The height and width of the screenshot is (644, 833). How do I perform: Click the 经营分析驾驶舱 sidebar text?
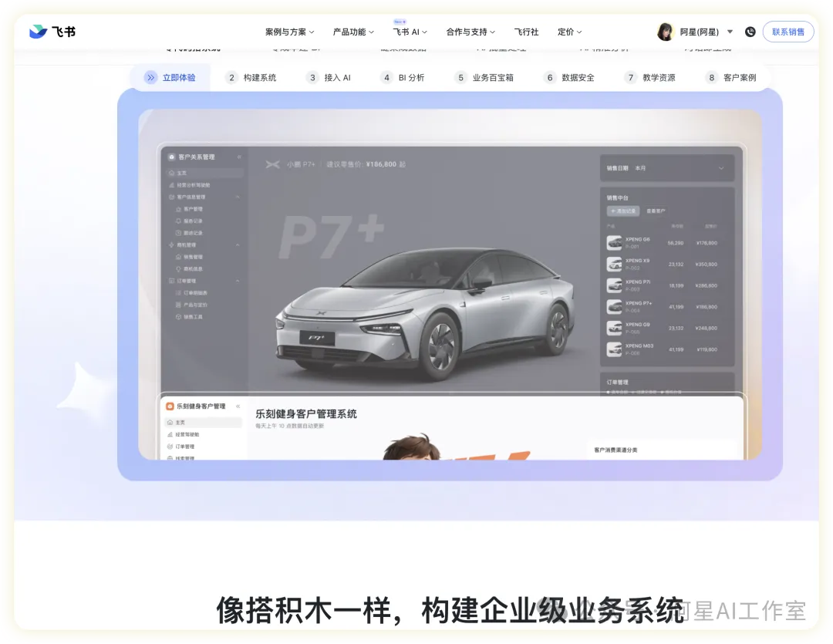tap(194, 185)
